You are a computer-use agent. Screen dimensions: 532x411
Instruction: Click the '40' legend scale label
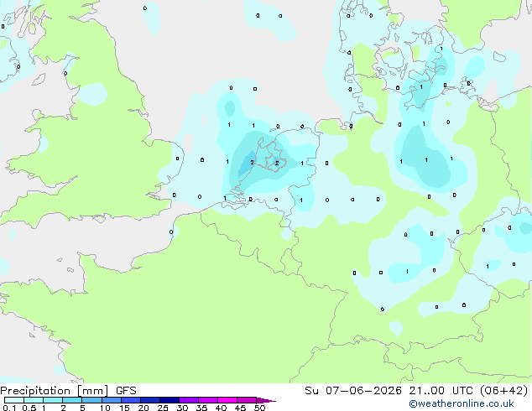tap(221, 408)
